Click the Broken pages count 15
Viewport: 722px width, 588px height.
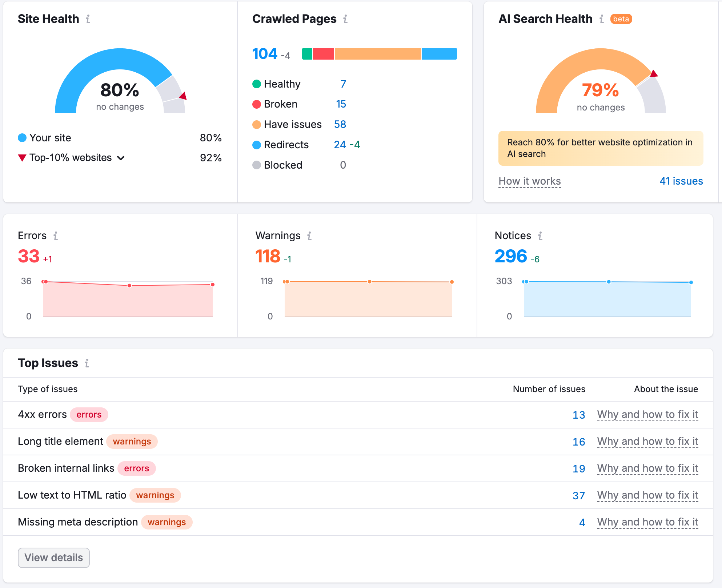pyautogui.click(x=341, y=104)
